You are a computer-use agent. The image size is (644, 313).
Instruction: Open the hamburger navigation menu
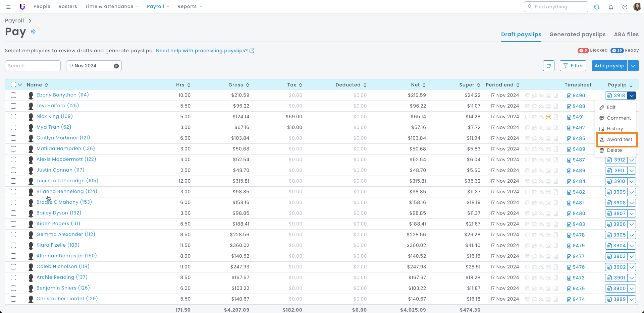pyautogui.click(x=8, y=7)
